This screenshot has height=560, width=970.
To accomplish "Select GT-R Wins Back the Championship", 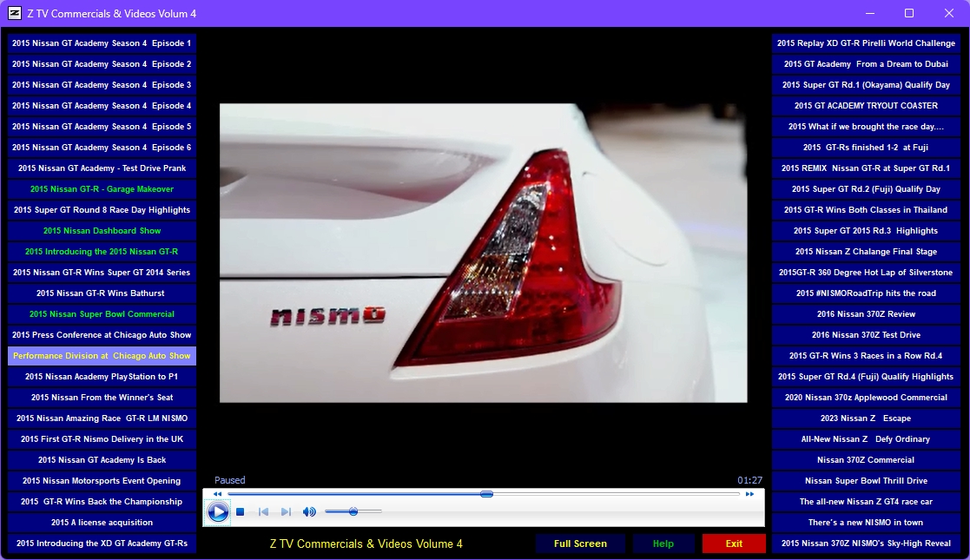I will tap(102, 501).
